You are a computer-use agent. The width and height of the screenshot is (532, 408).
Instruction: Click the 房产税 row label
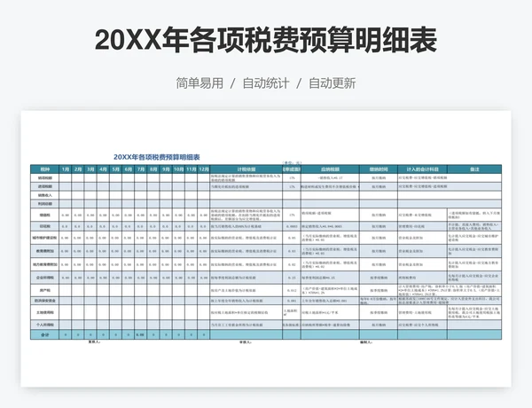tap(45, 291)
